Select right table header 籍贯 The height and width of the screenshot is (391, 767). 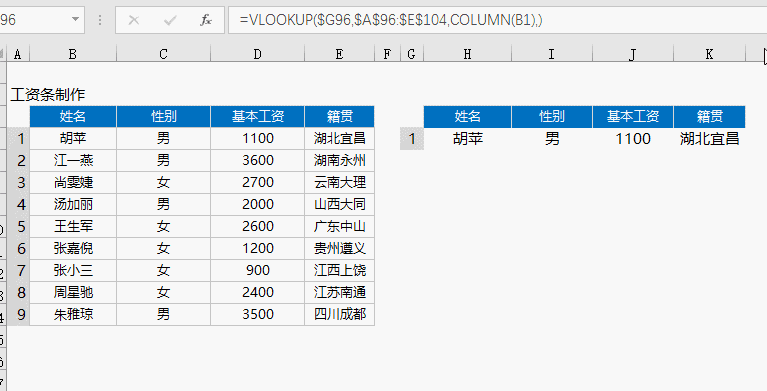[709, 116]
